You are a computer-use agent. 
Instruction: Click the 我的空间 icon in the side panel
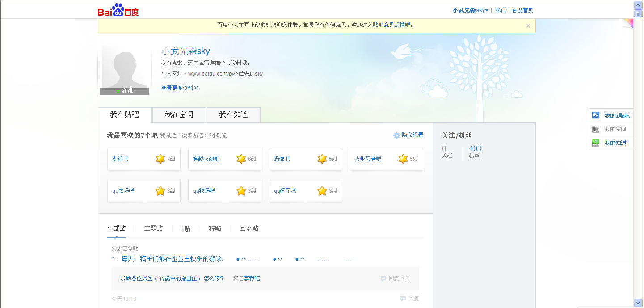click(x=596, y=129)
